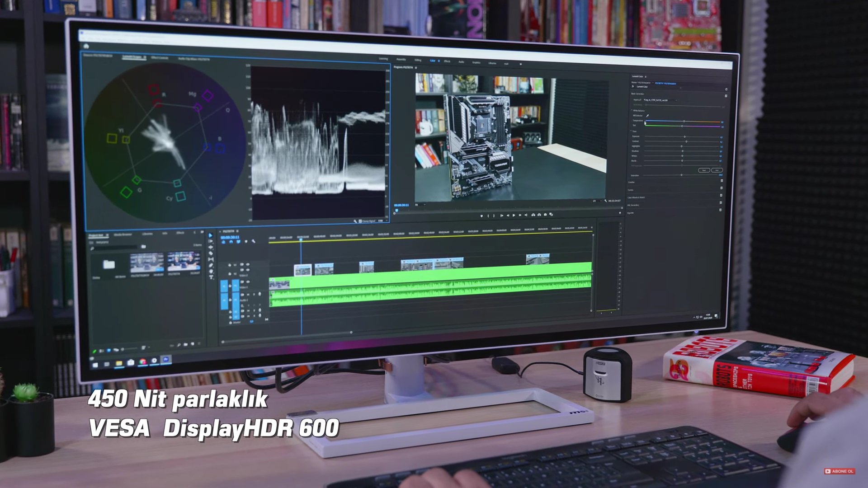Collapse the White Balance section
Viewport: 868px width, 488px height.
pyautogui.click(x=632, y=110)
